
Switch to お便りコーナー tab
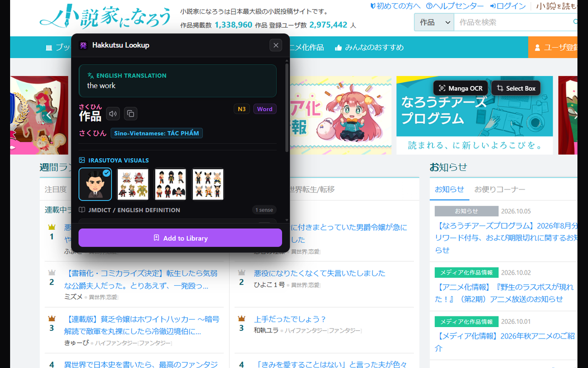pos(499,189)
